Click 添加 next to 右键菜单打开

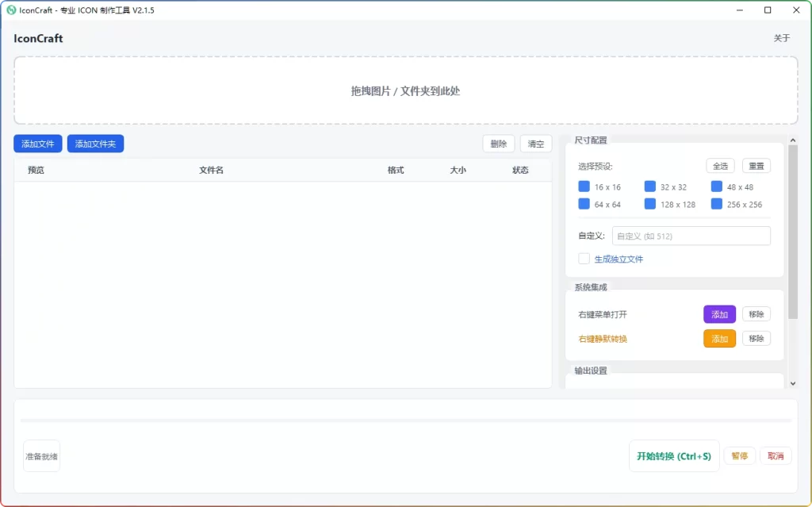(719, 314)
